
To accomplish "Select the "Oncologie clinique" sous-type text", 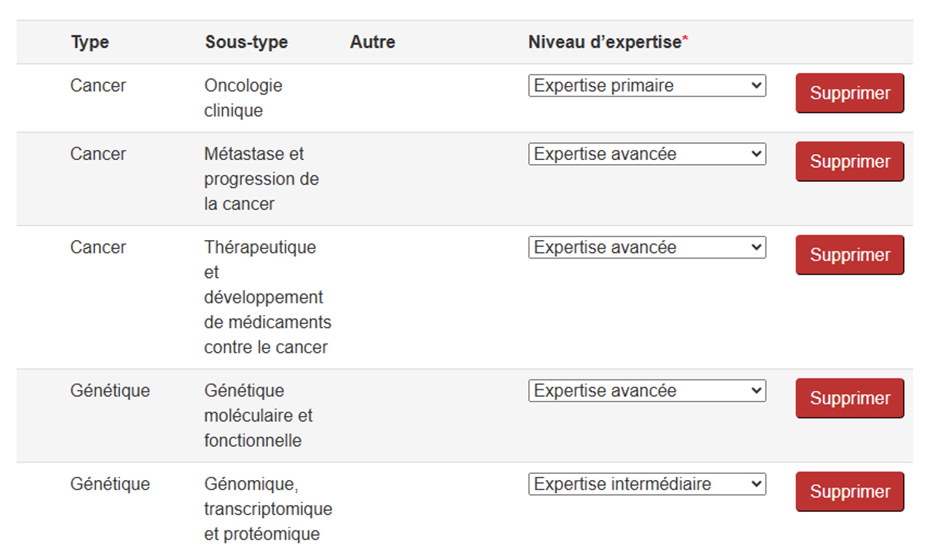I will tap(243, 98).
